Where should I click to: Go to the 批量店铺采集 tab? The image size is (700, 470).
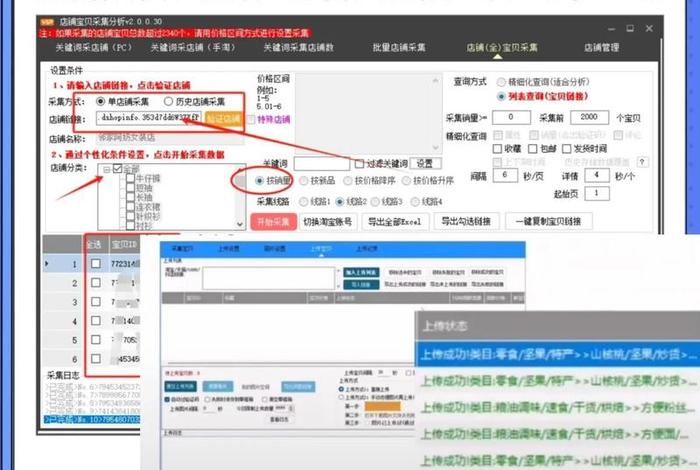[x=399, y=47]
